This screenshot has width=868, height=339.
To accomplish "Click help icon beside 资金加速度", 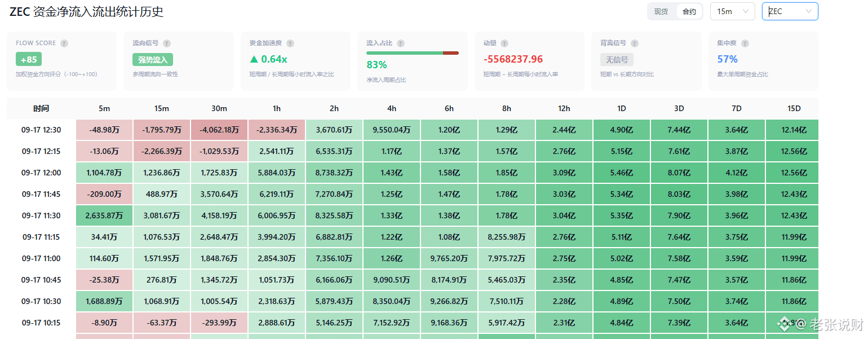I will [x=290, y=43].
